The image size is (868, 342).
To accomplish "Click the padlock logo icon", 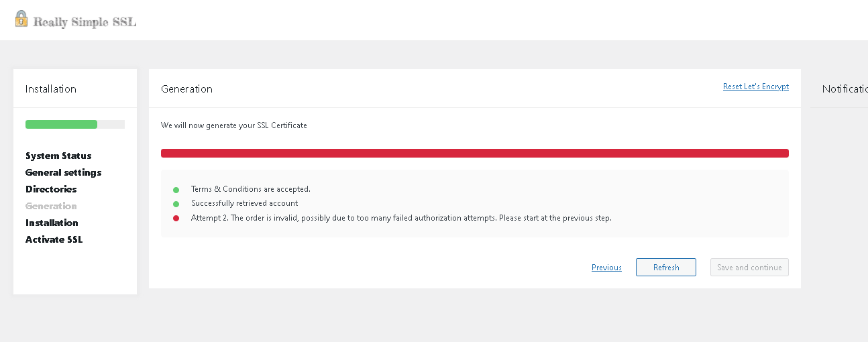I will pos(21,19).
